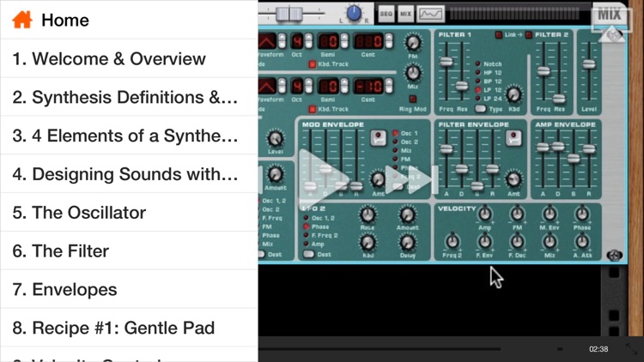Click the LFO 2 Dest button
This screenshot has height=362, width=644.
(x=308, y=255)
